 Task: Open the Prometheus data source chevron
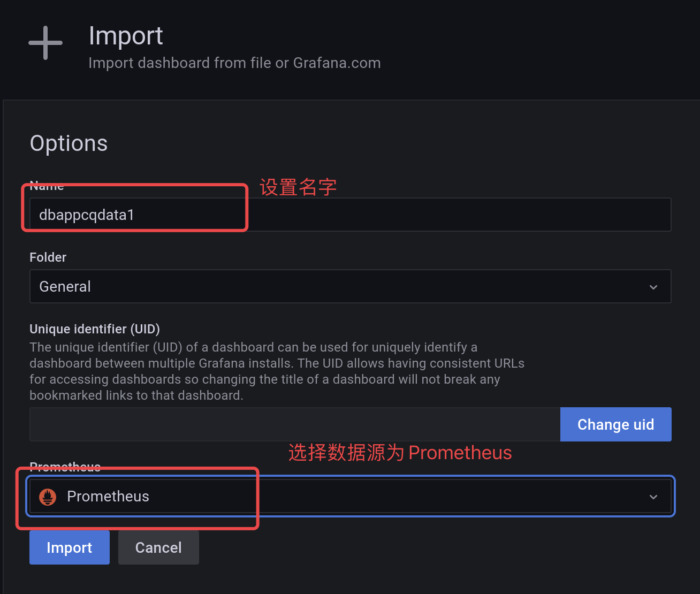click(x=653, y=497)
